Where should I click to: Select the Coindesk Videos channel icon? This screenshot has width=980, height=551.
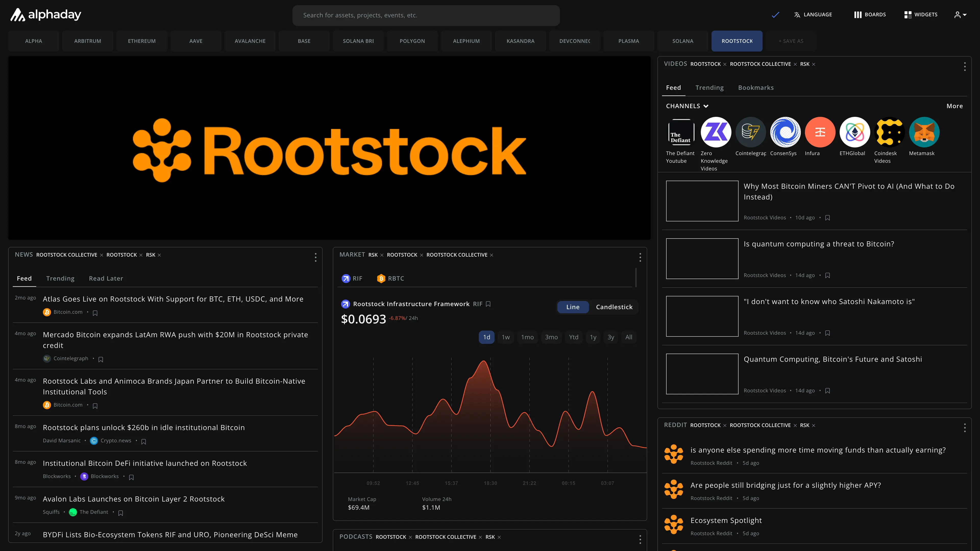point(889,132)
